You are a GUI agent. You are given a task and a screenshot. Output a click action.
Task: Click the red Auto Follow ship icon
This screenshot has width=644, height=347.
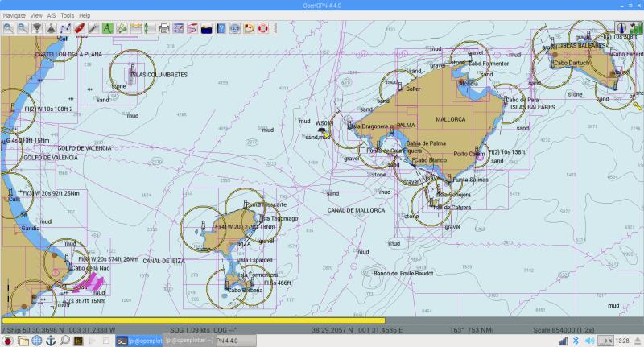(x=80, y=28)
